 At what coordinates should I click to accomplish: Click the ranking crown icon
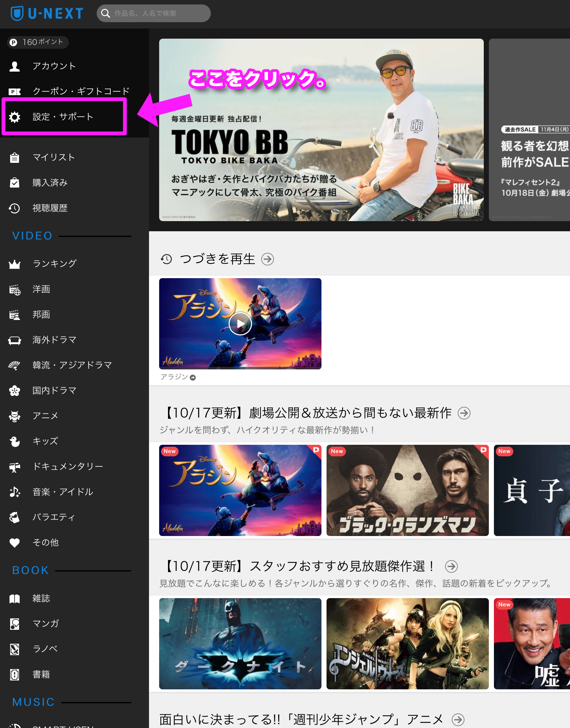[14, 264]
